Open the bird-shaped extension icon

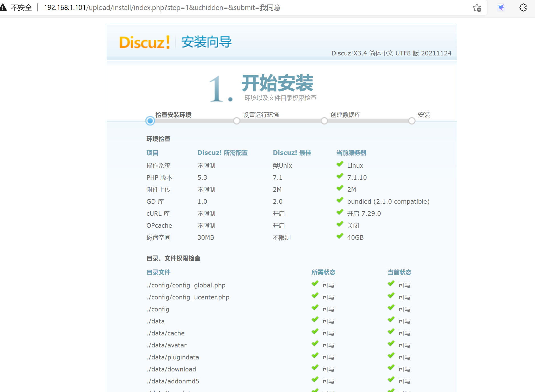point(501,8)
